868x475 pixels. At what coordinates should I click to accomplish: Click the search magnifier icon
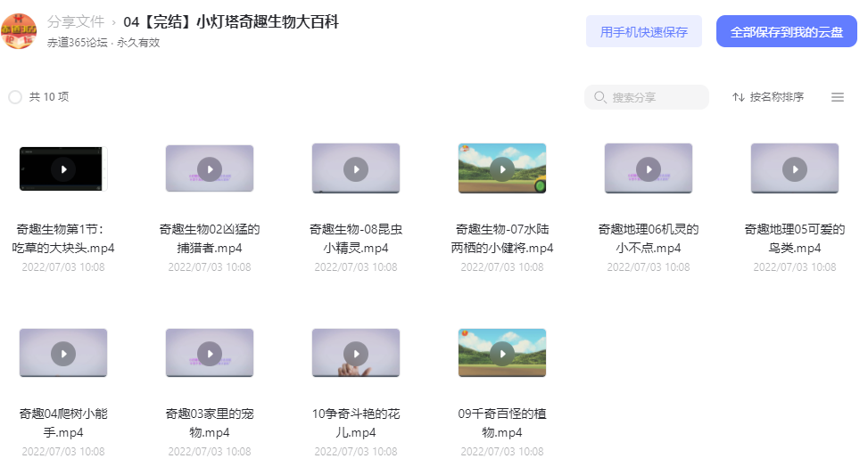(x=599, y=97)
